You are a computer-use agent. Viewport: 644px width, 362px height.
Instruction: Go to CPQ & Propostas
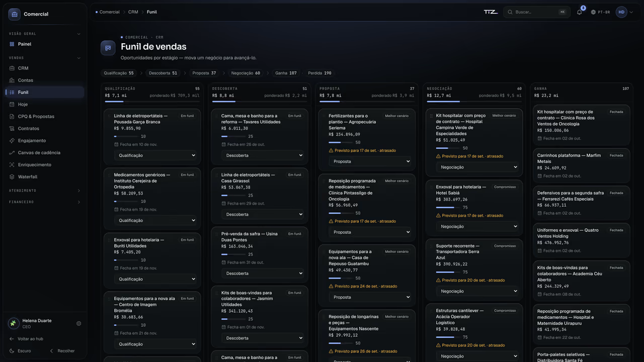coord(44,116)
